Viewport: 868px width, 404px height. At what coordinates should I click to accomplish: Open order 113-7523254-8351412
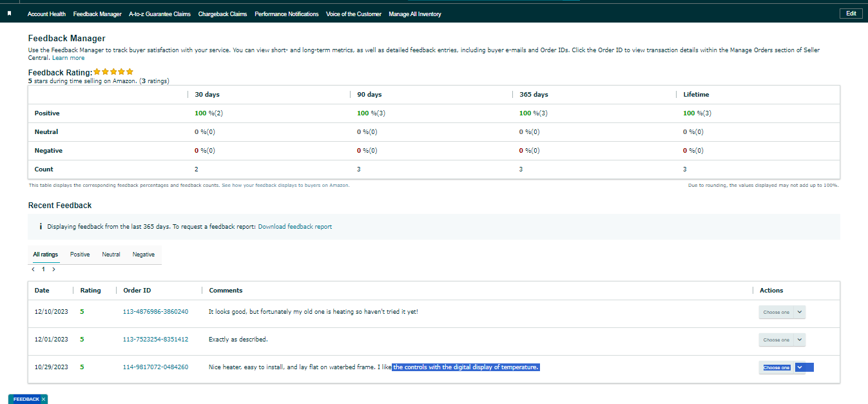pyautogui.click(x=155, y=340)
